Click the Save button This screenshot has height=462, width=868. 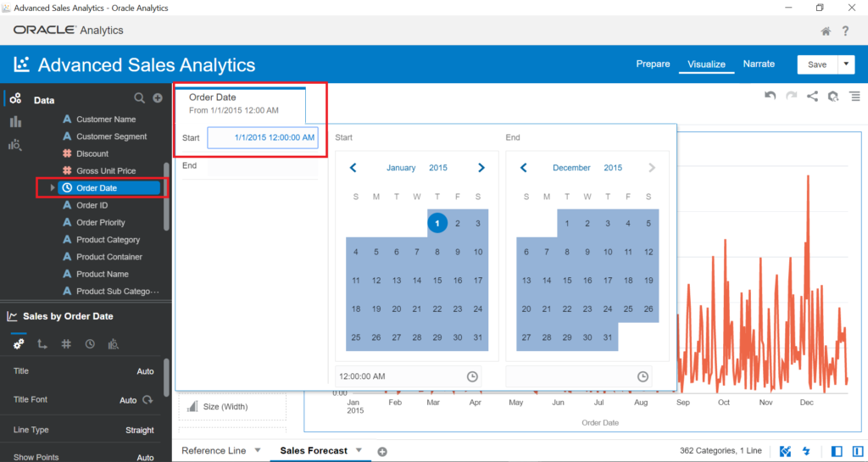point(817,64)
